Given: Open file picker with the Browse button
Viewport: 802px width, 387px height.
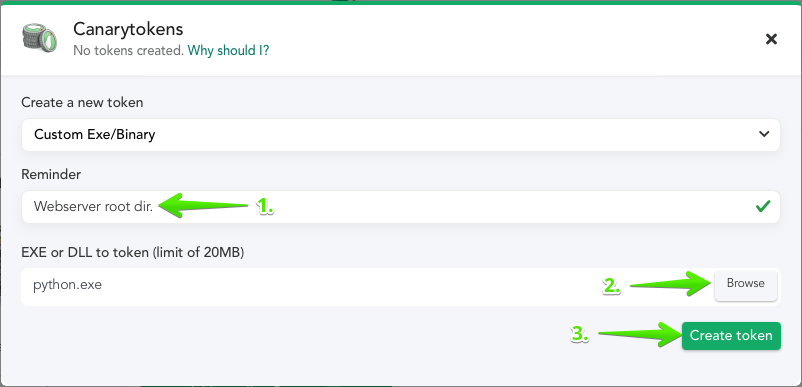Looking at the screenshot, I should tap(746, 284).
